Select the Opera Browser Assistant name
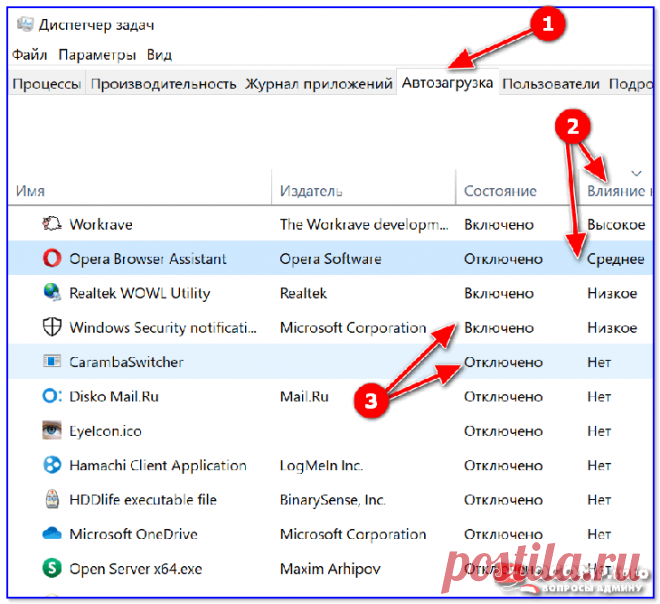Screen dimensions: 660x604 point(148,258)
